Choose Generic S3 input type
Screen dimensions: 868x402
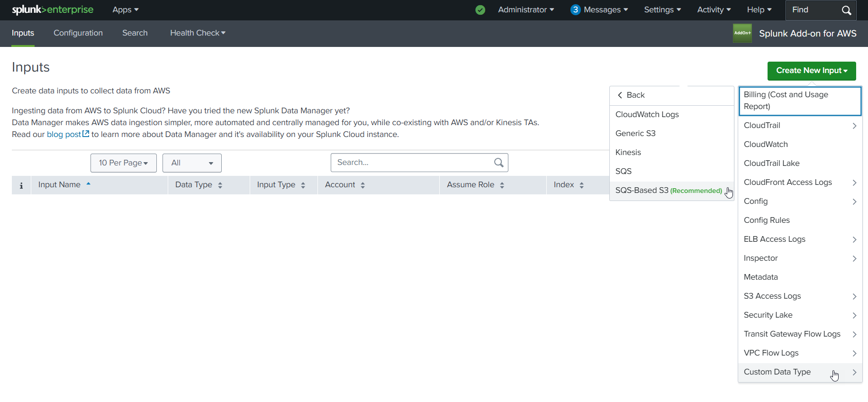pos(671,134)
